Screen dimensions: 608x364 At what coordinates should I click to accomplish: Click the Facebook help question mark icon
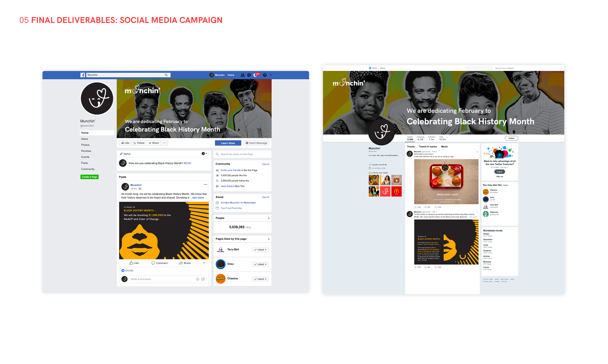click(265, 75)
